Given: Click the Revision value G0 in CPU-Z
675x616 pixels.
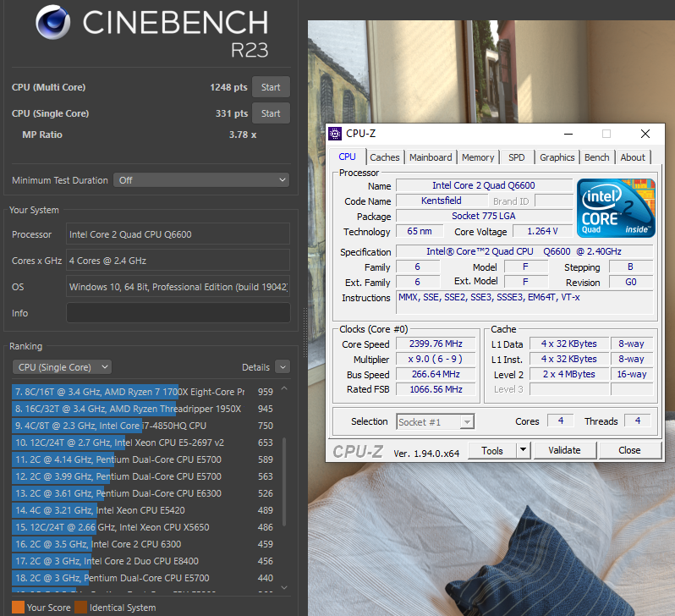Looking at the screenshot, I should 631,282.
